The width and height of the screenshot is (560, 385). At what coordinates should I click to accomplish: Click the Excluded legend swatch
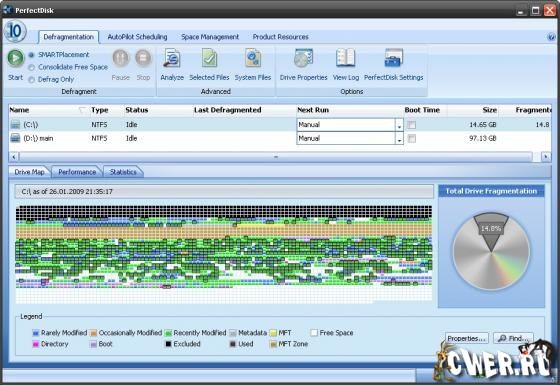[168, 344]
